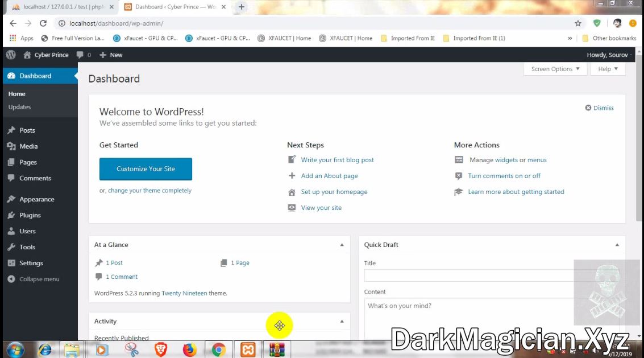Collapse the Activity widget
644x358 pixels.
(342, 322)
